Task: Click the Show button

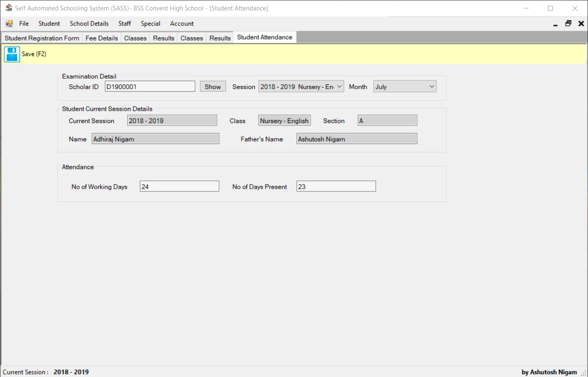Action: tap(213, 86)
